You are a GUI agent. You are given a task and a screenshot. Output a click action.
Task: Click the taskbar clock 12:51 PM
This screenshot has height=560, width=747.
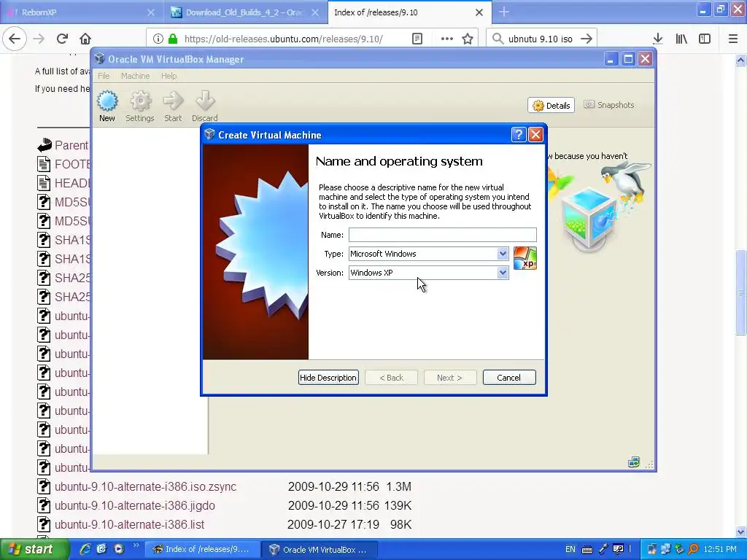pos(720,549)
